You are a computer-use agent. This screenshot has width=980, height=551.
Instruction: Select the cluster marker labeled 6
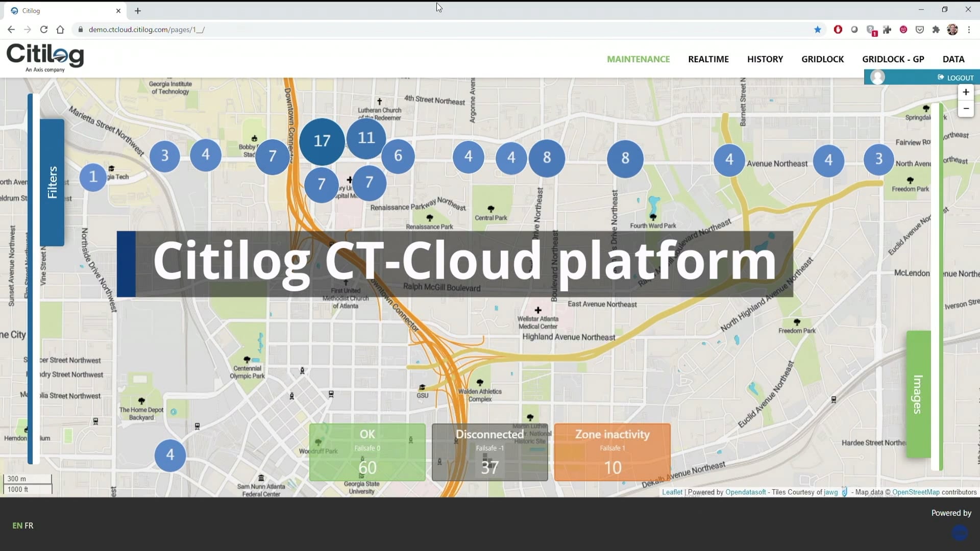tap(398, 156)
